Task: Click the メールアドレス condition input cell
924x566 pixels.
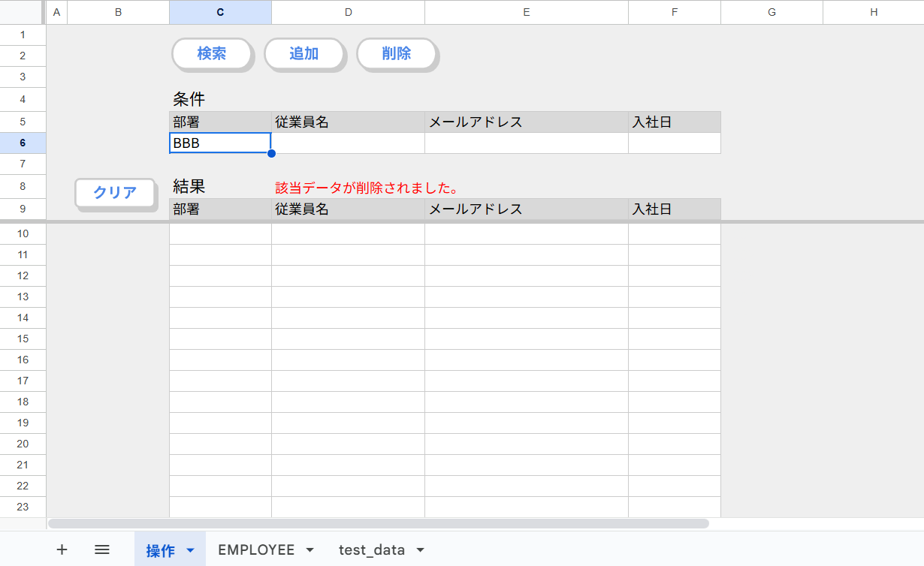Action: point(526,143)
